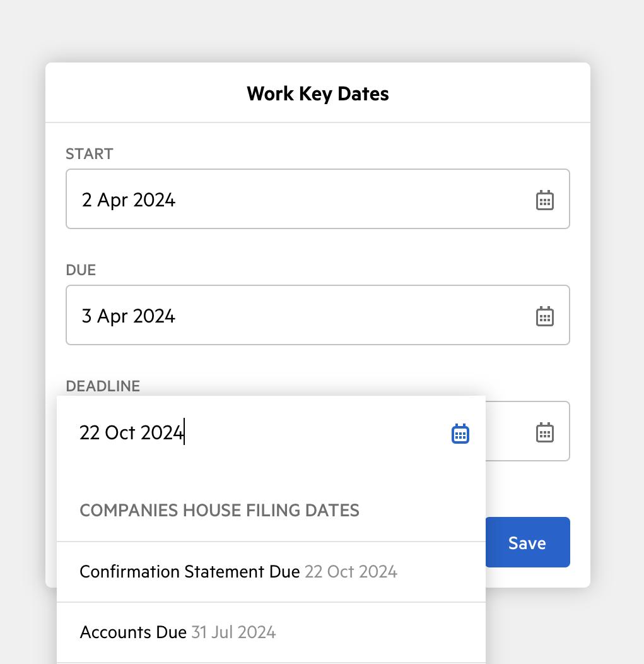Open the calendar picker for the START date
Screen dimensions: 644x664
(544, 199)
